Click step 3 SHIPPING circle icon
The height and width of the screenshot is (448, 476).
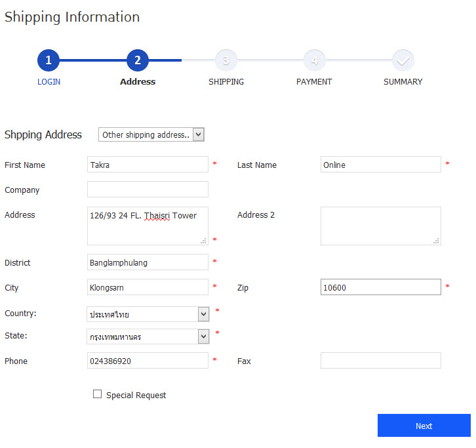226,61
